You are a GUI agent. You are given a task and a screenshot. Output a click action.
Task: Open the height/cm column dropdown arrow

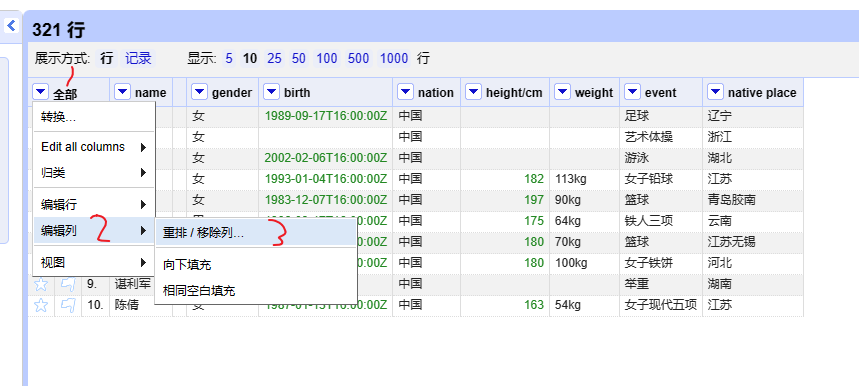coord(473,92)
